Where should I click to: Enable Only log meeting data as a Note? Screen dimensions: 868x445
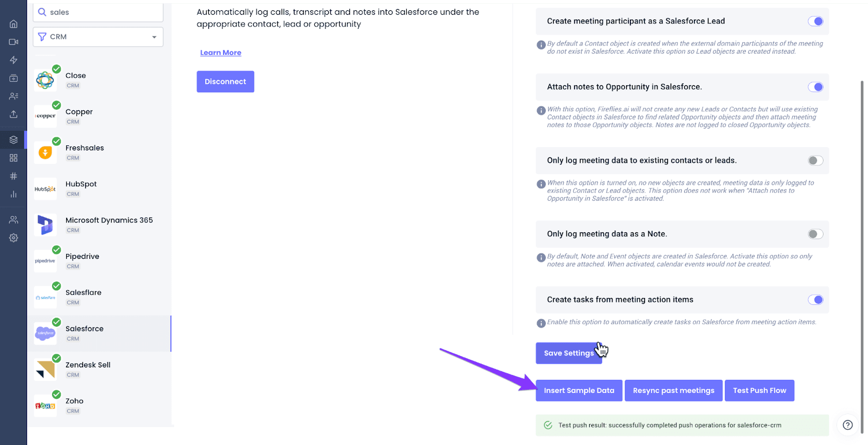[x=815, y=234]
